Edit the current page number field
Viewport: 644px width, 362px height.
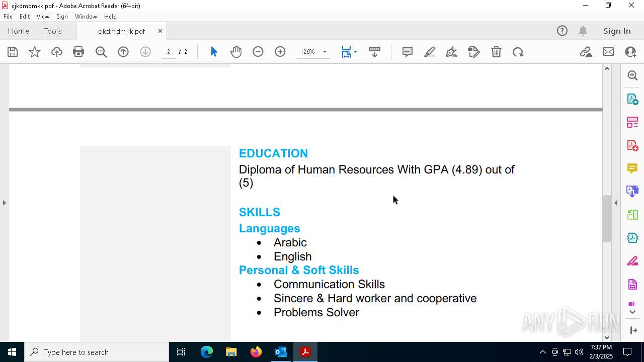(x=169, y=52)
